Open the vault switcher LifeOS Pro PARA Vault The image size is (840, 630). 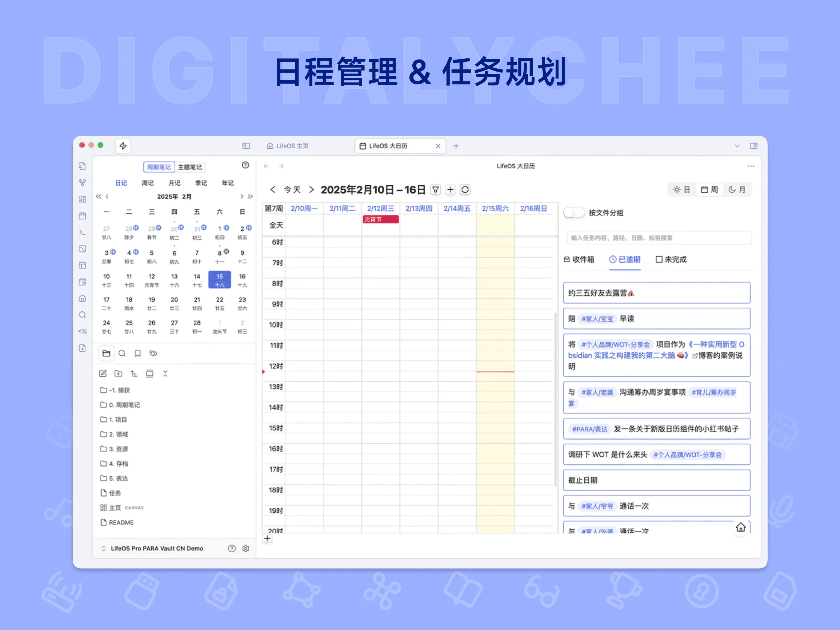(x=156, y=548)
